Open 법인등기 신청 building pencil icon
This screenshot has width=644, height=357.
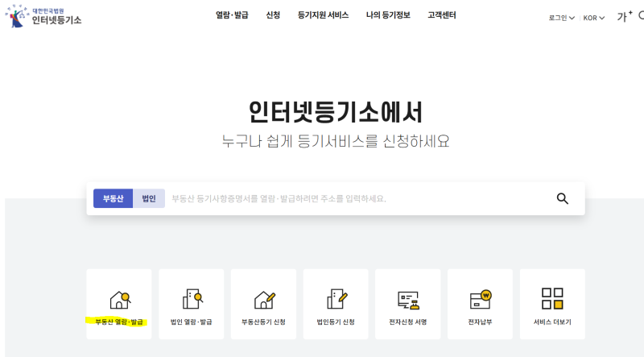coord(336,299)
